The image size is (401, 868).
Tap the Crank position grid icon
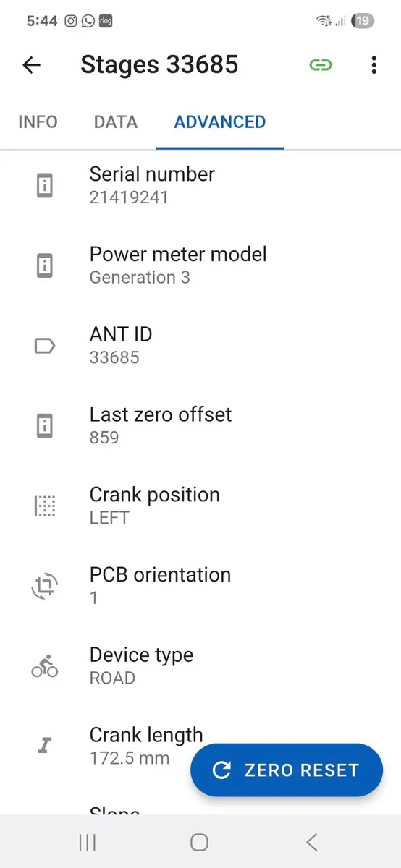pyautogui.click(x=45, y=506)
